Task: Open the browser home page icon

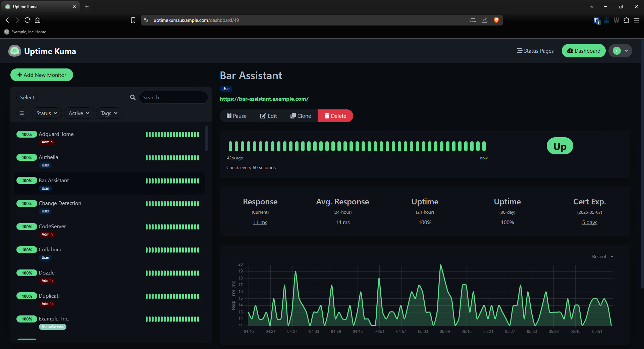Action: 38,20
